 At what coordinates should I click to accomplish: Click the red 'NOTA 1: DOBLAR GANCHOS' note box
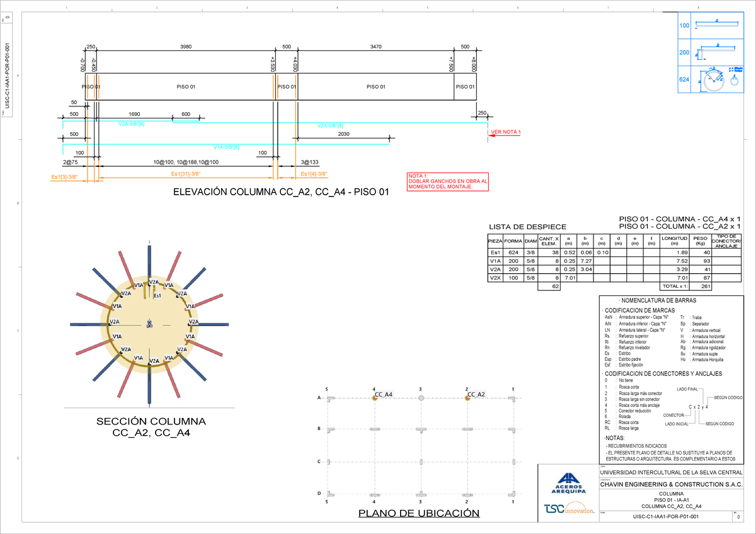pyautogui.click(x=448, y=181)
